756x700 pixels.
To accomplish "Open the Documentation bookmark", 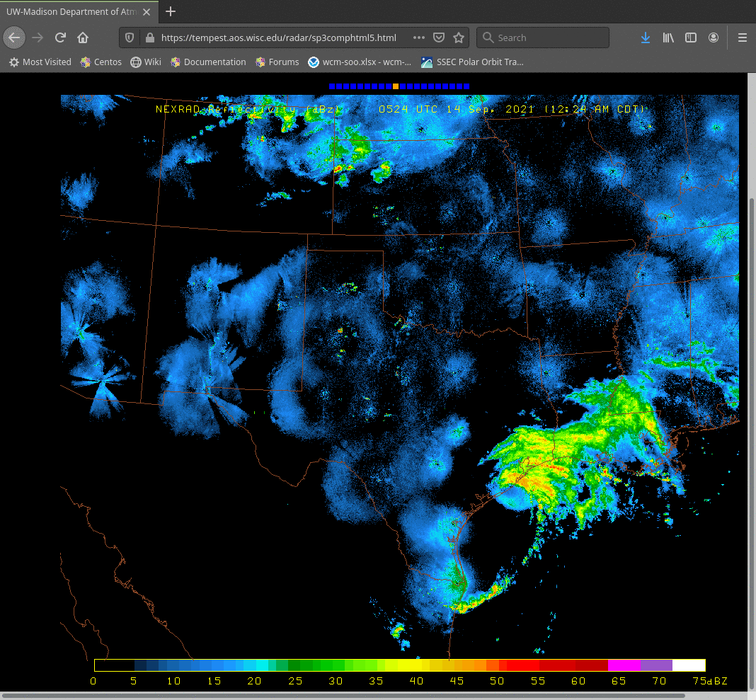I will (x=208, y=62).
